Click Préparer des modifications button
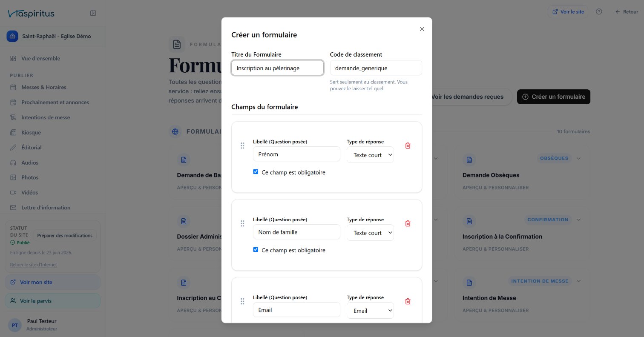Screen dimensions: 644x337 65,235
